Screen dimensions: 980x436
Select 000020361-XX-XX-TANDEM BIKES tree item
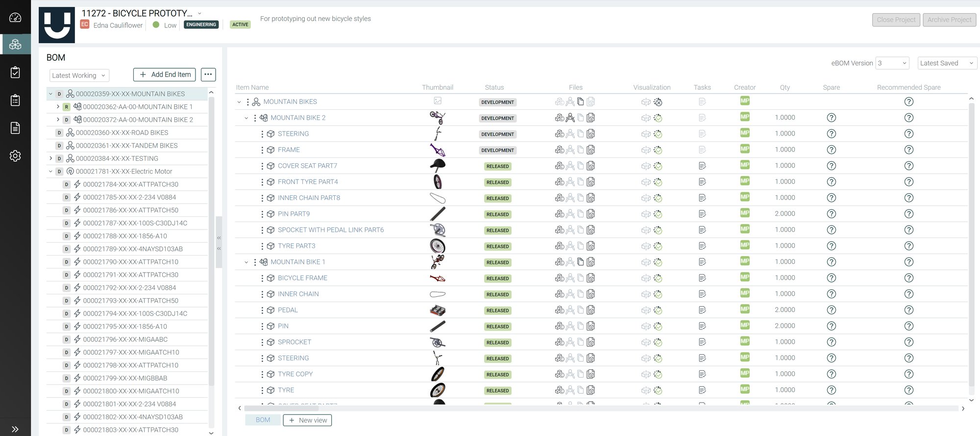[127, 146]
